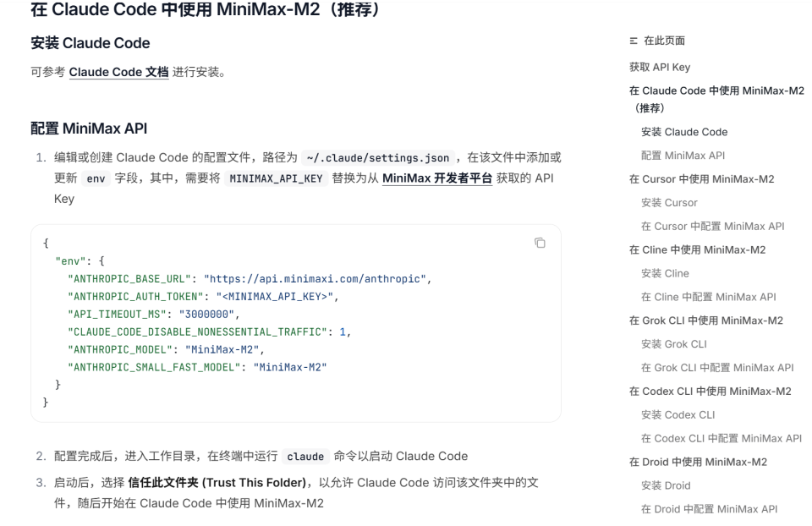
Task: Click the ANTHROPIC_AUTH_TOKEN key in code
Action: (x=135, y=296)
